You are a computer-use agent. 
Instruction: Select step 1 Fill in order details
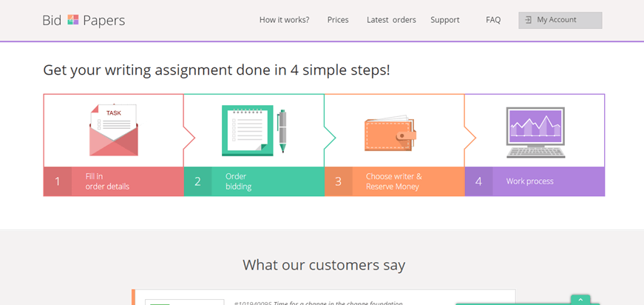tap(114, 181)
